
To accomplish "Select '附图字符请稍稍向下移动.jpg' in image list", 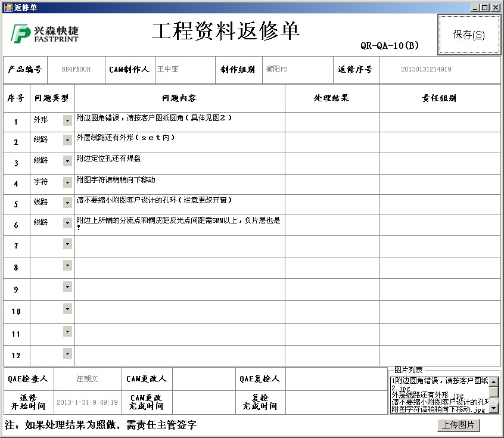I will [x=438, y=409].
